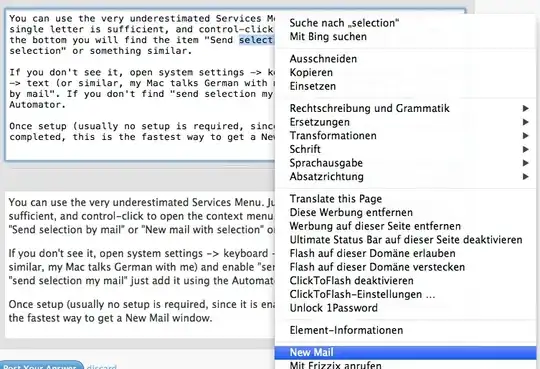Screen dimensions: 540x369
Task: Select highlighted 'New Mail' service entry
Action: 405,352
